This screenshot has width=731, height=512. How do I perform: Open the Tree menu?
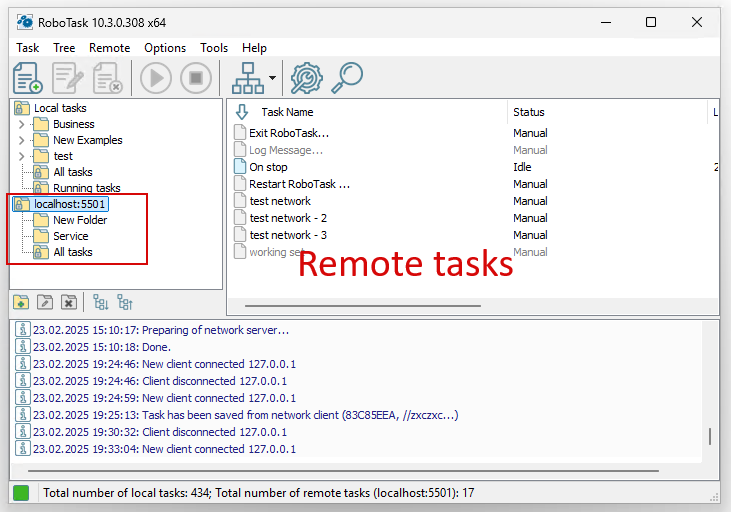64,48
